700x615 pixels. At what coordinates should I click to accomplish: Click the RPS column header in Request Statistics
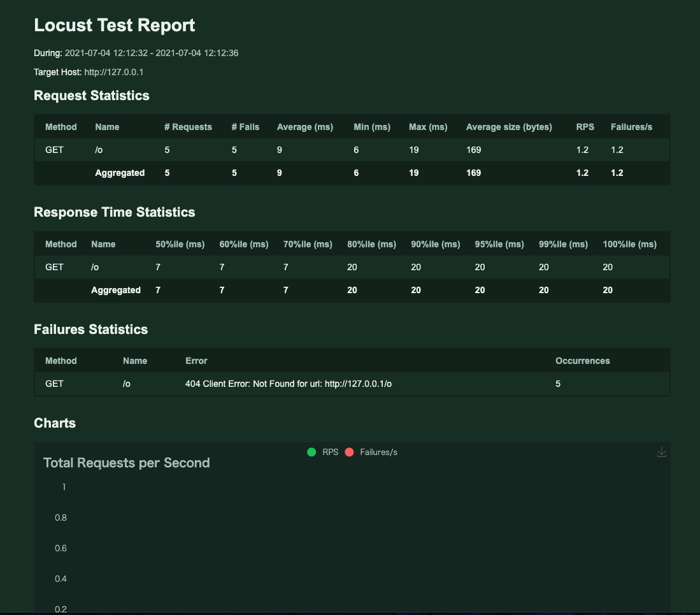tap(585, 127)
